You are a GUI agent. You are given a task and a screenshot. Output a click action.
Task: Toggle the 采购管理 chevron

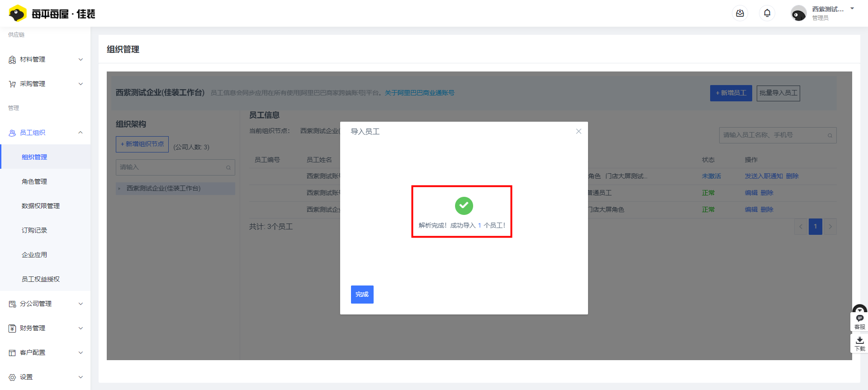pos(81,84)
